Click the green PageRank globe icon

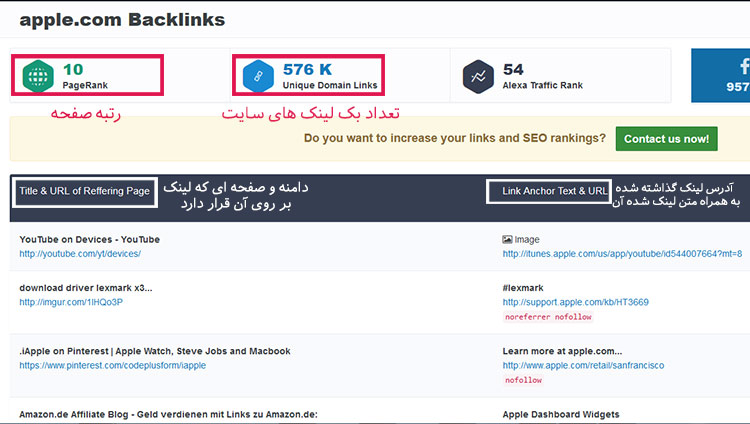coord(38,76)
